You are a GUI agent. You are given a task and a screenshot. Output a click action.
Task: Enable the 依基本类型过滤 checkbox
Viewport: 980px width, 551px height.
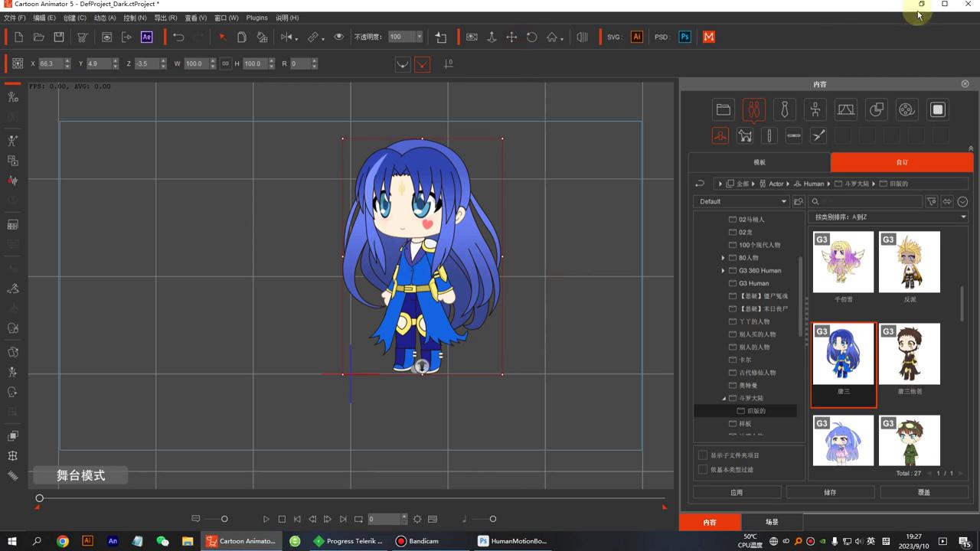[703, 470]
